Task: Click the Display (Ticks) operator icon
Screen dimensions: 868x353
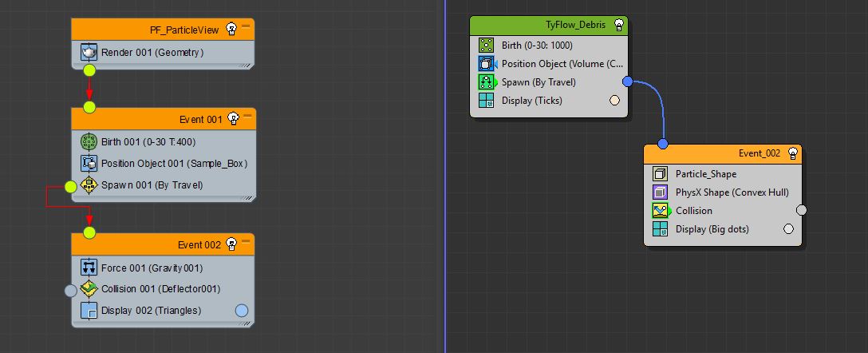Action: 486,101
